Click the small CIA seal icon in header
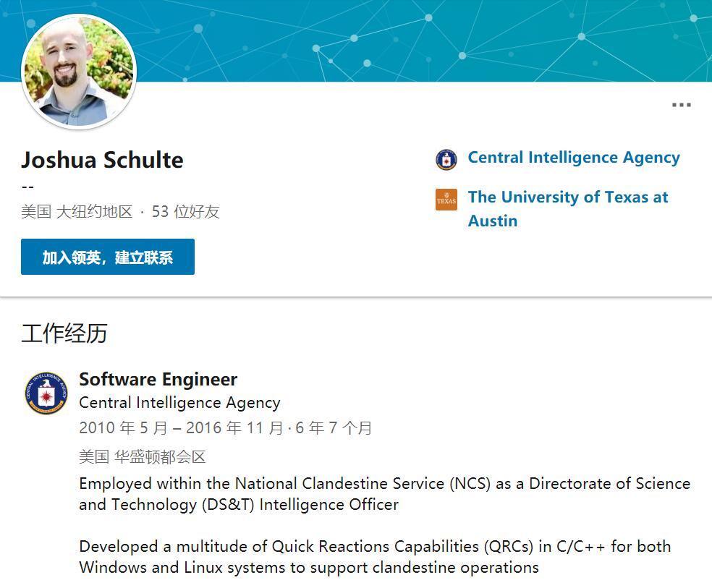Viewport: 712px width, 588px height. click(x=446, y=160)
